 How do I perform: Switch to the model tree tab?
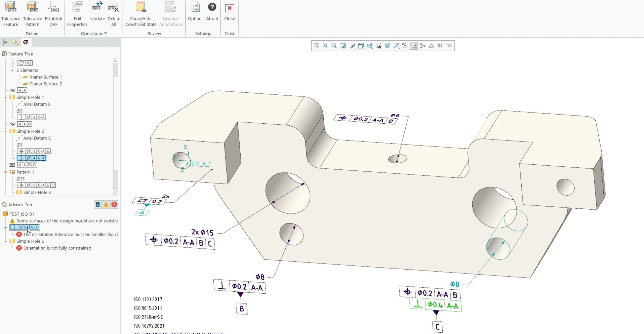click(4, 42)
